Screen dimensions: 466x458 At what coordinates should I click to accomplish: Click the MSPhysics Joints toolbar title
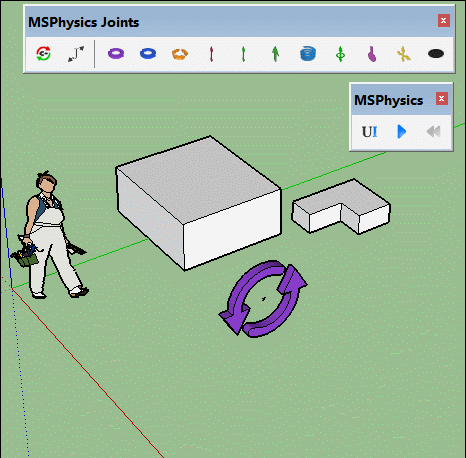(x=84, y=22)
